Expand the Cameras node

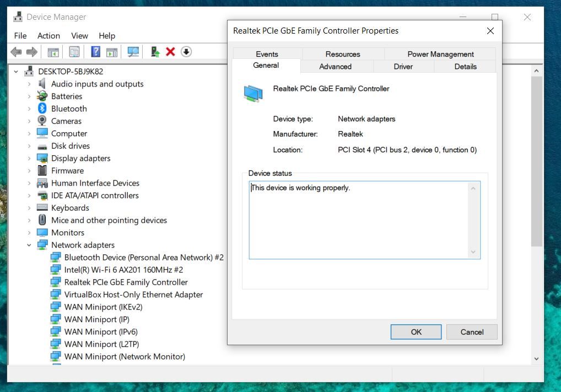point(29,121)
